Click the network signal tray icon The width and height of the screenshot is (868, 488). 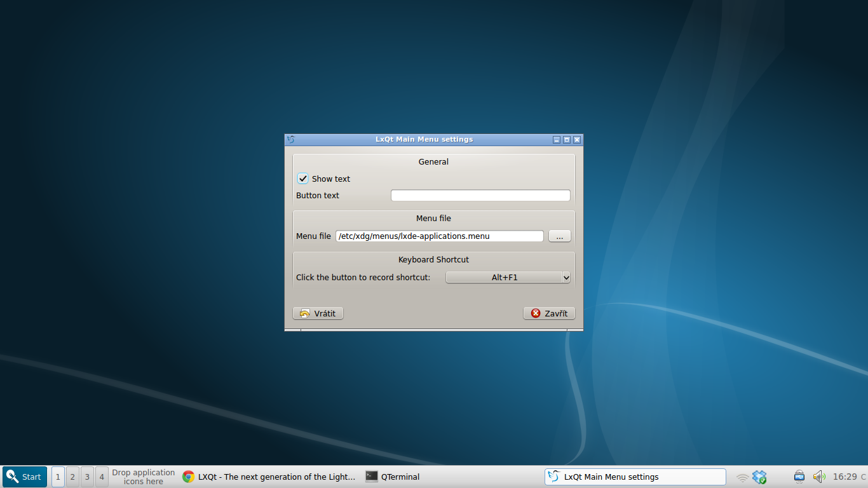[x=743, y=477]
